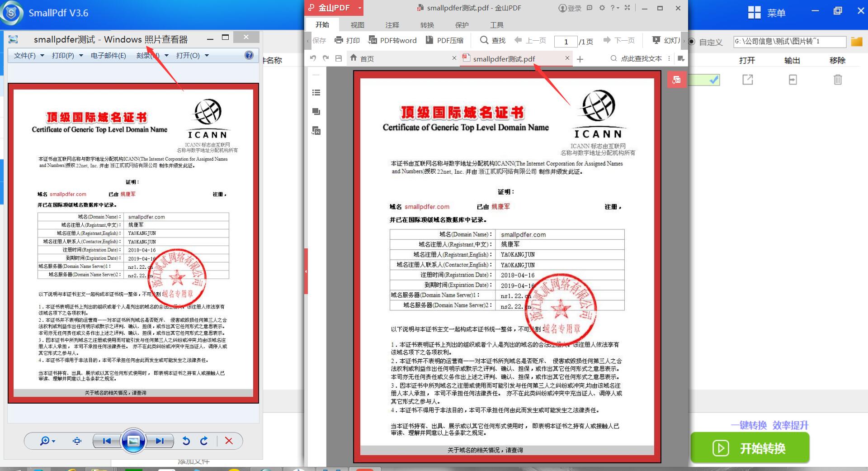Expand the PDF sidebar red handle
The image size is (868, 471).
click(x=306, y=271)
